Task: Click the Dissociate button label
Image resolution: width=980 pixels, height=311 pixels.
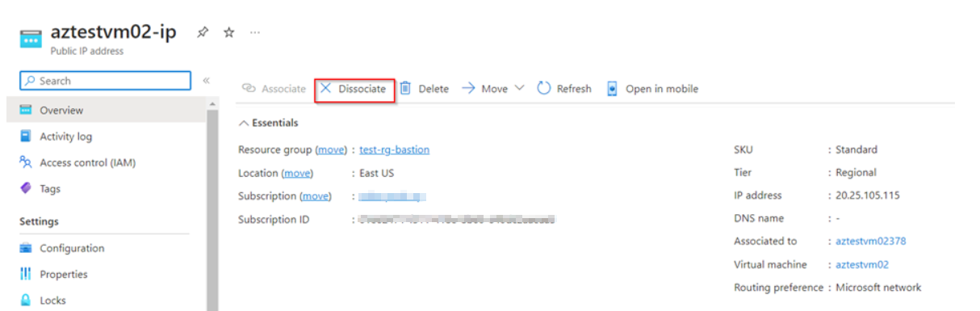Action: (x=362, y=89)
